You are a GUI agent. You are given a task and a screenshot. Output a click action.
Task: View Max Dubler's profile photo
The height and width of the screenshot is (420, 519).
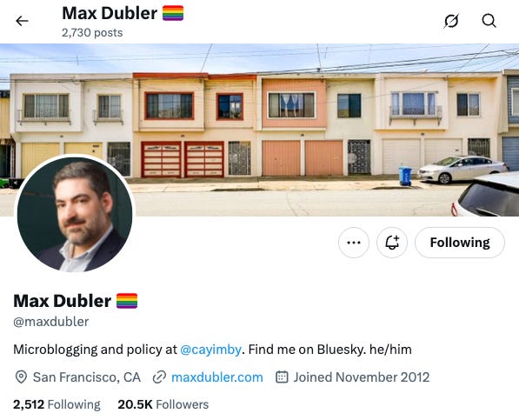(75, 214)
